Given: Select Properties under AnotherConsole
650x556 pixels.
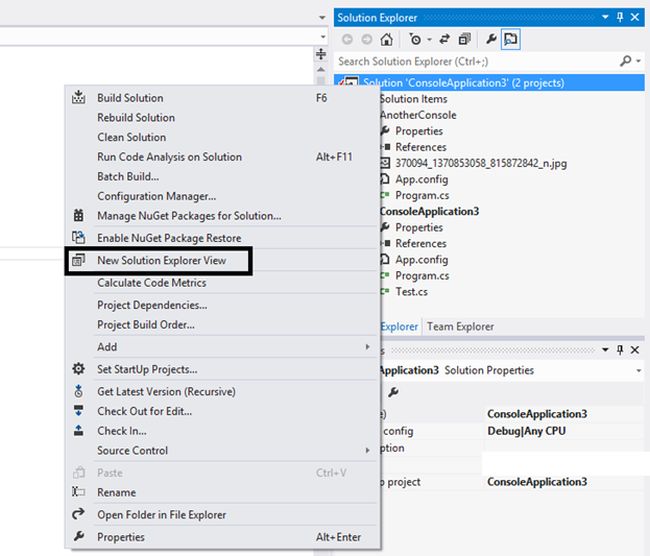Looking at the screenshot, I should [x=419, y=131].
